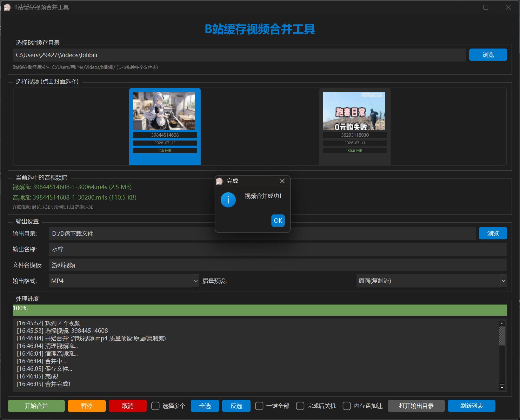This screenshot has height=420, width=520.
Task: Click the log line 保存文件...
Action: tap(44, 369)
